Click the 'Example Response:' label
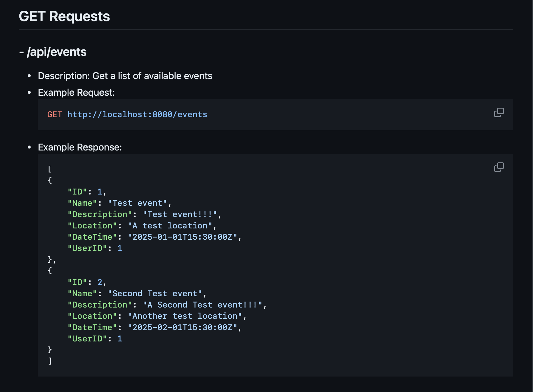The image size is (533, 392). (80, 147)
